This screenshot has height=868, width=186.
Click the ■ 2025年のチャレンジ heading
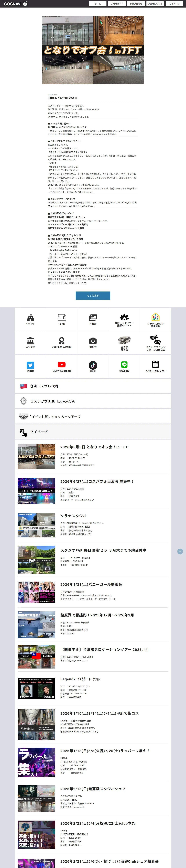click(x=61, y=213)
